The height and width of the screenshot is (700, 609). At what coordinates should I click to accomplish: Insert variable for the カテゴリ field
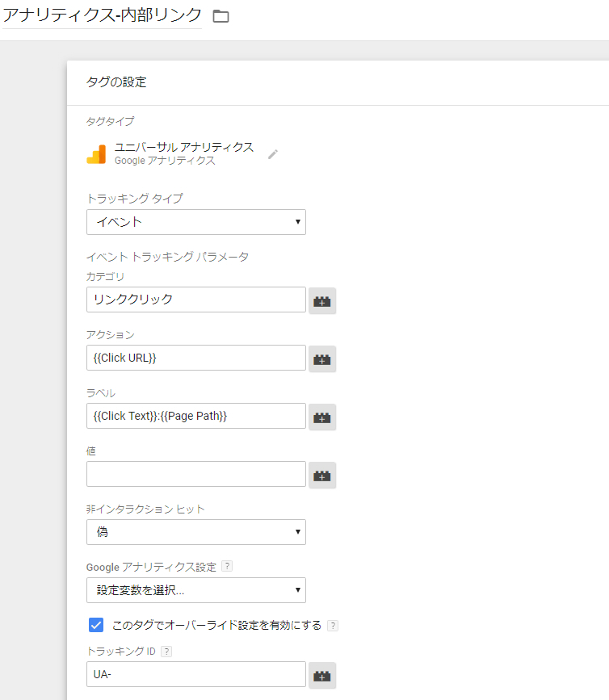[x=322, y=301]
